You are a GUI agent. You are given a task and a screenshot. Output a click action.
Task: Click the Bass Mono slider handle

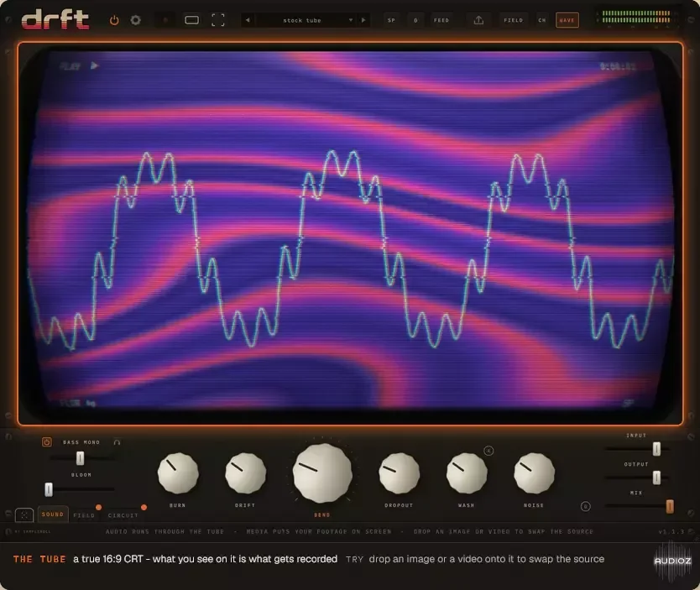[80, 458]
